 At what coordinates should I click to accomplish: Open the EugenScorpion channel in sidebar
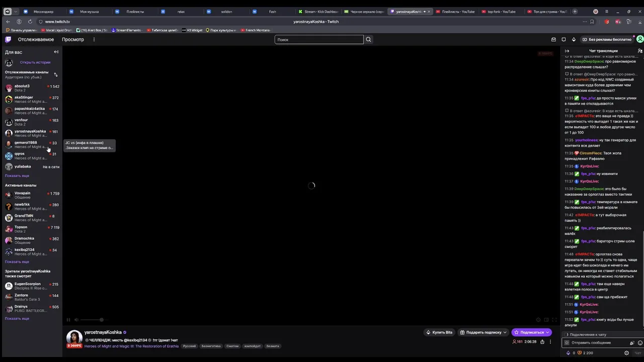pyautogui.click(x=32, y=286)
